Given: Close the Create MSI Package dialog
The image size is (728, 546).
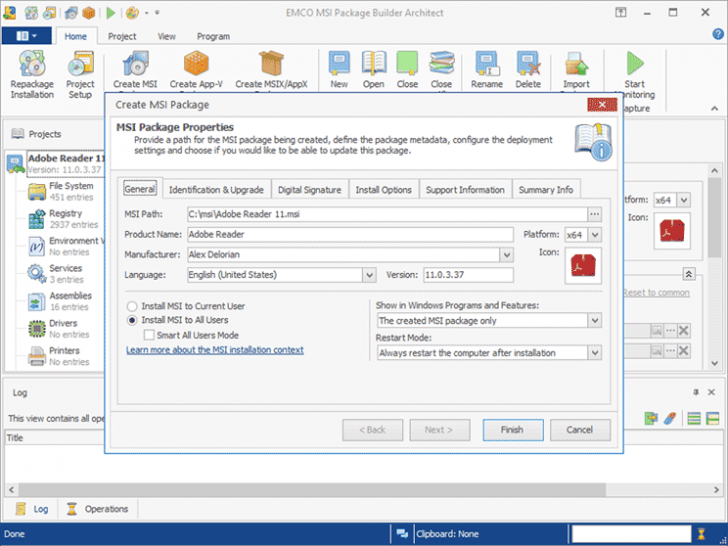Looking at the screenshot, I should pos(602,104).
